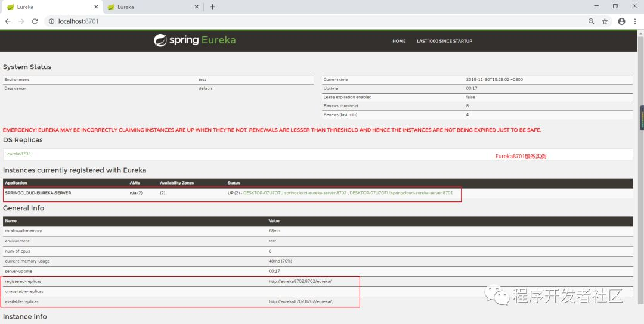This screenshot has height=324, width=644.
Task: Click the browser forward arrow
Action: [x=21, y=21]
